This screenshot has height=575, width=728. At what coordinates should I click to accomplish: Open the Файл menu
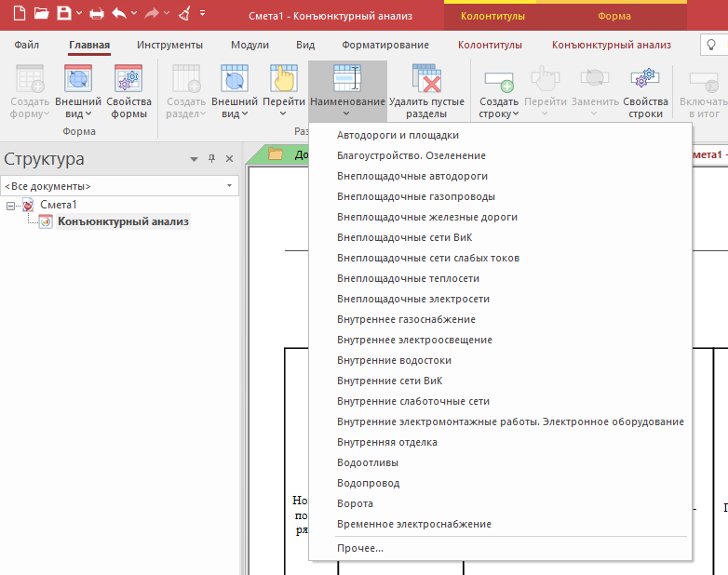coord(27,45)
